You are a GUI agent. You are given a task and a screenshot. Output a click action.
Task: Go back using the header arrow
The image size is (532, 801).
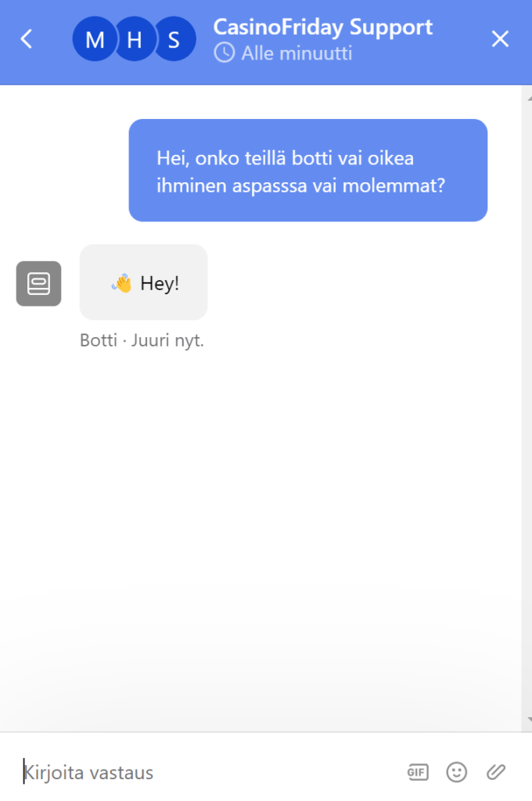[x=27, y=39]
